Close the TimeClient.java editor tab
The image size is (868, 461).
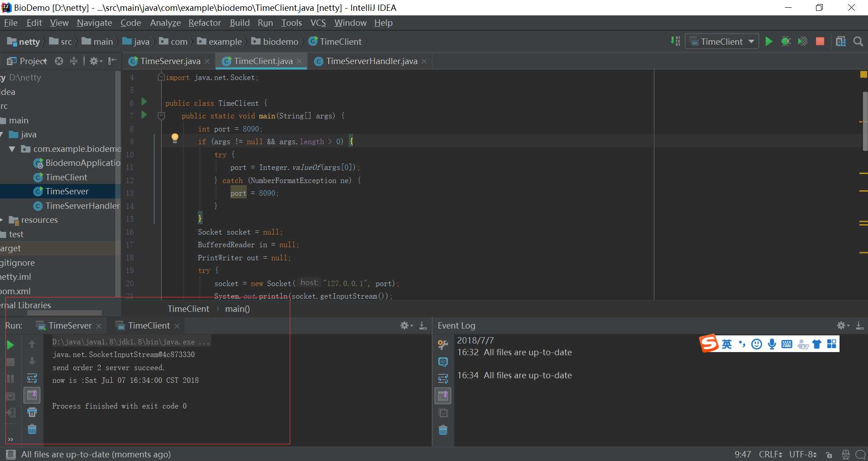(x=299, y=61)
